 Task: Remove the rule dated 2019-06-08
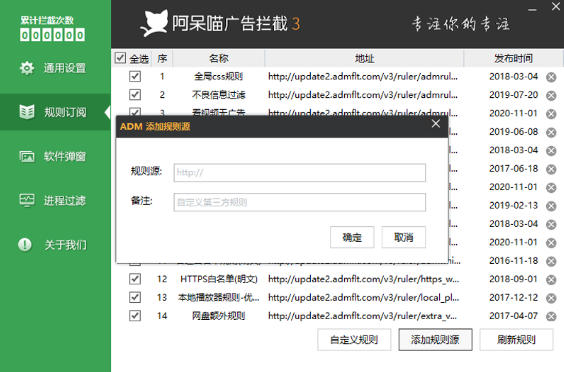551,132
